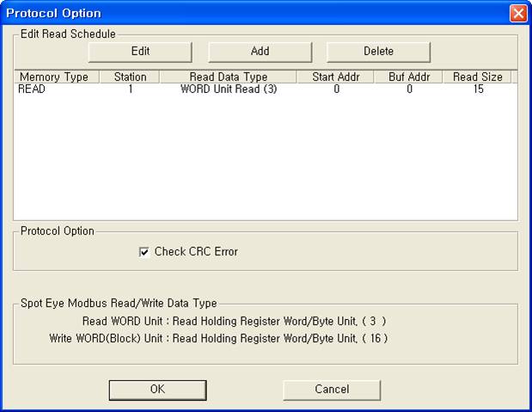Click the Check CRC Error label text

click(x=195, y=252)
